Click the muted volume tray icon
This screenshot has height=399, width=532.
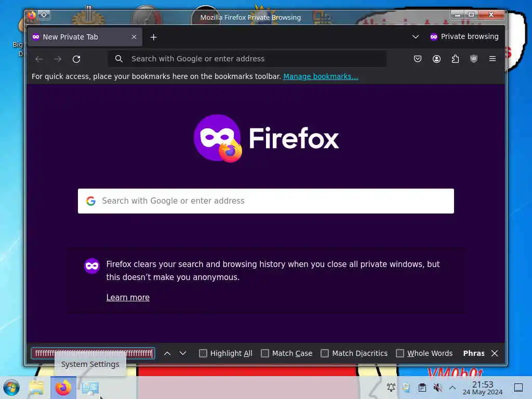pos(437,387)
